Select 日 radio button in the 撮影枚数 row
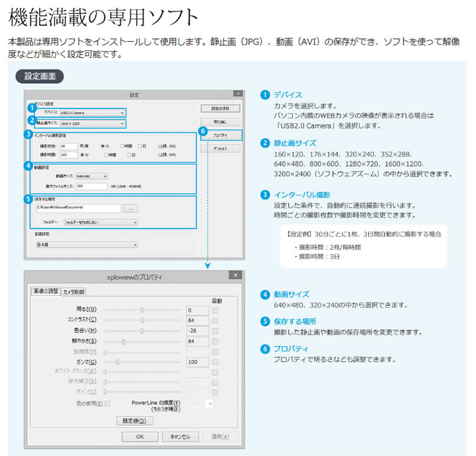Viewport: 476px width, 456px height. click(140, 146)
